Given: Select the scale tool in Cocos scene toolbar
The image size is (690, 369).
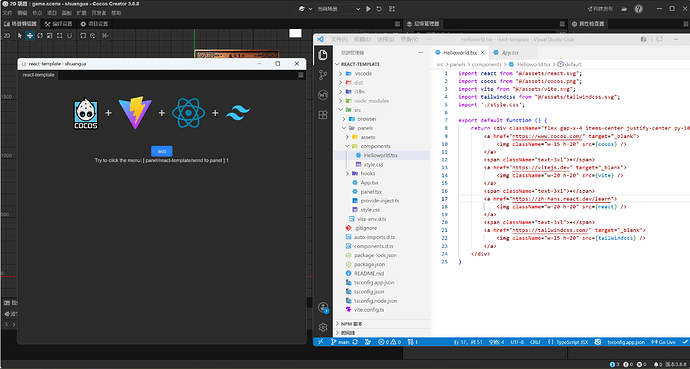Looking at the screenshot, I should (50, 36).
